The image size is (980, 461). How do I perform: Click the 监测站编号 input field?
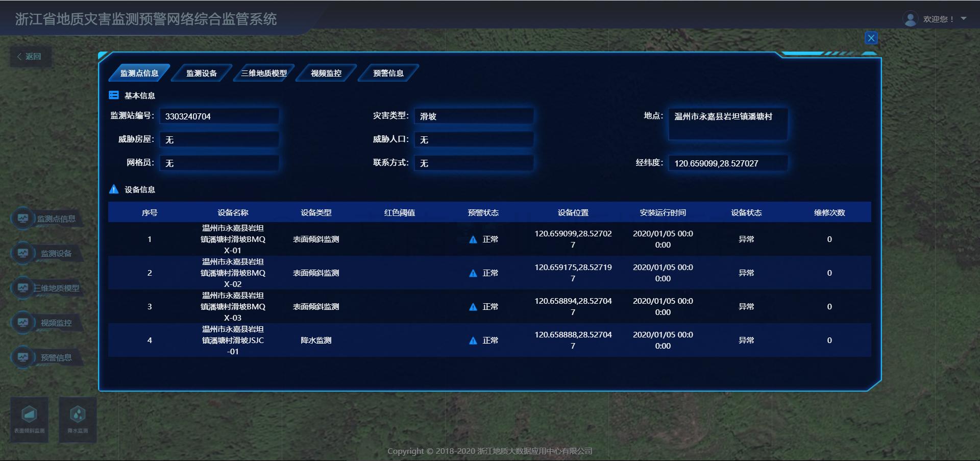pyautogui.click(x=219, y=116)
